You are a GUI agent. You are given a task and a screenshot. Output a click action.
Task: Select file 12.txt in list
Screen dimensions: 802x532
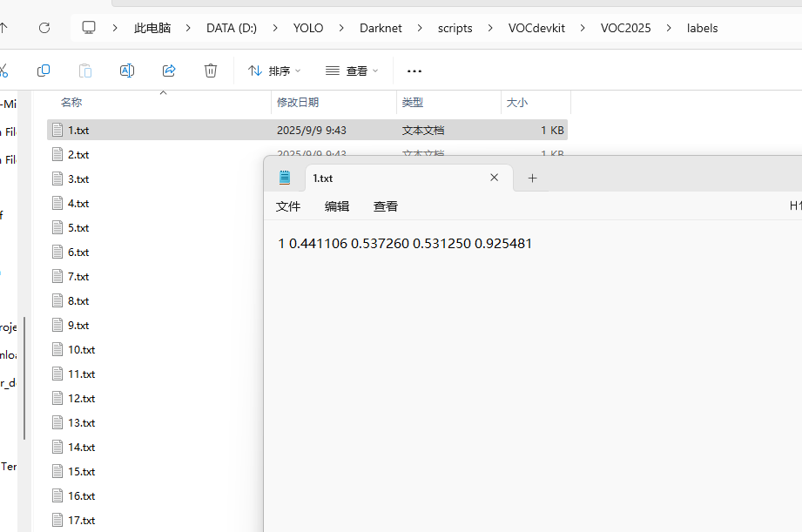(81, 399)
